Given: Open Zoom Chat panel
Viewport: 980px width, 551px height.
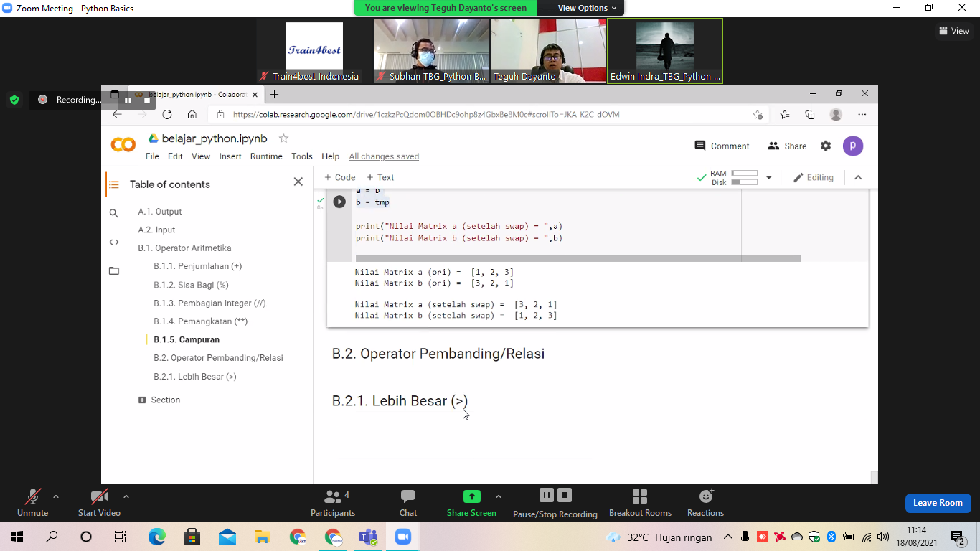Looking at the screenshot, I should click(407, 502).
